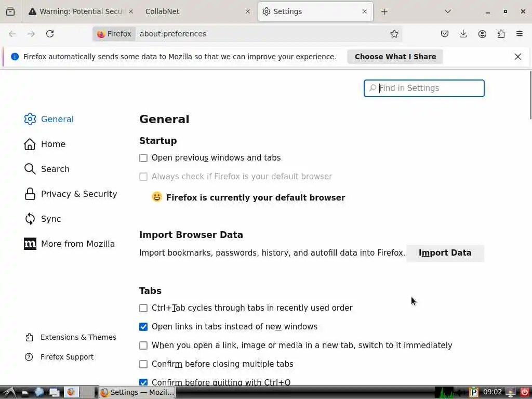Open the recent browsing tabs icon
Screen dimensions: 532x399
10,11
